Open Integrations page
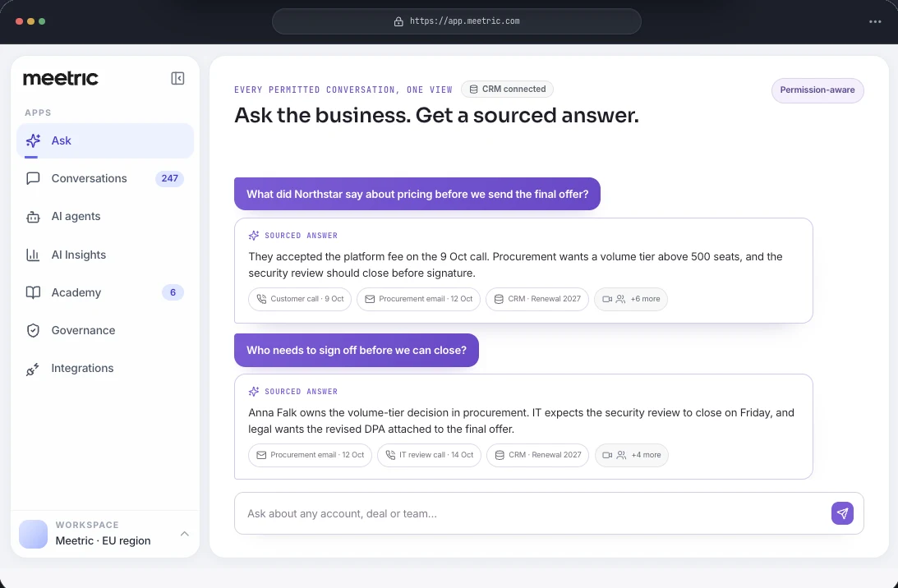Screen dimensions: 898x588 point(105,368)
